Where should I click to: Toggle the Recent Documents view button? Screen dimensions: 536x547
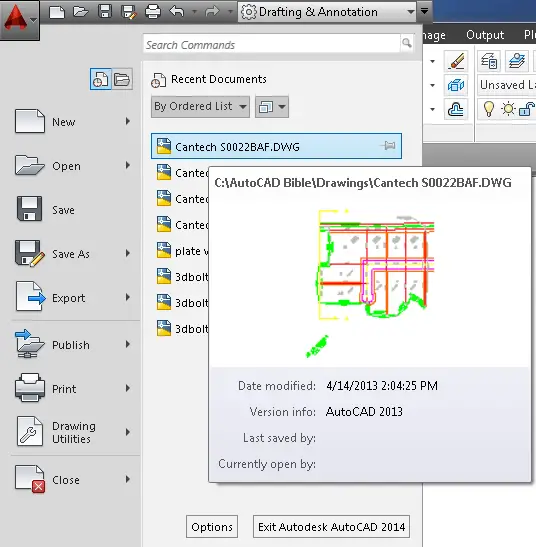pos(100,79)
